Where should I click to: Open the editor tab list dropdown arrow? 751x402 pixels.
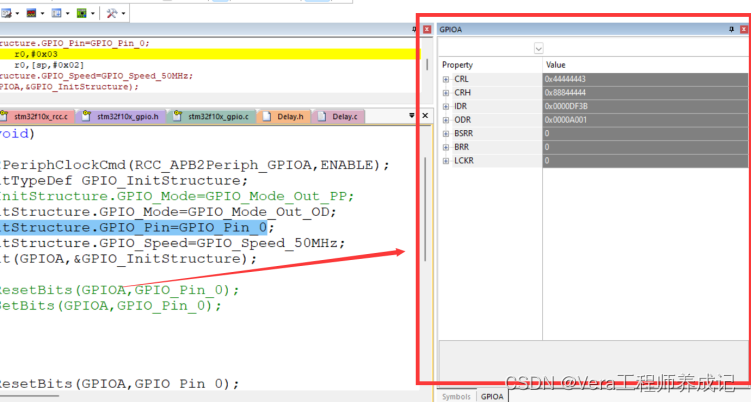411,115
